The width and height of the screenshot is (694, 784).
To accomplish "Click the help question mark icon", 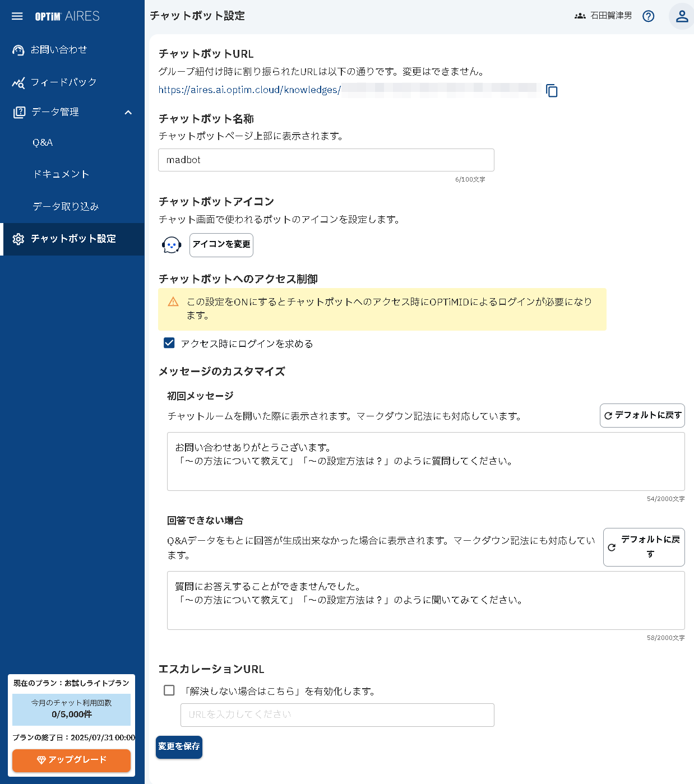I will (649, 16).
